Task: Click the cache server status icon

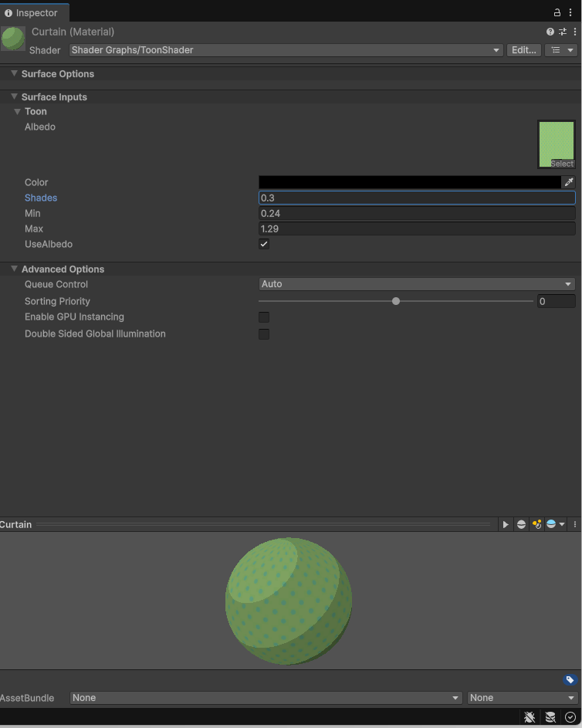Action: click(550, 717)
